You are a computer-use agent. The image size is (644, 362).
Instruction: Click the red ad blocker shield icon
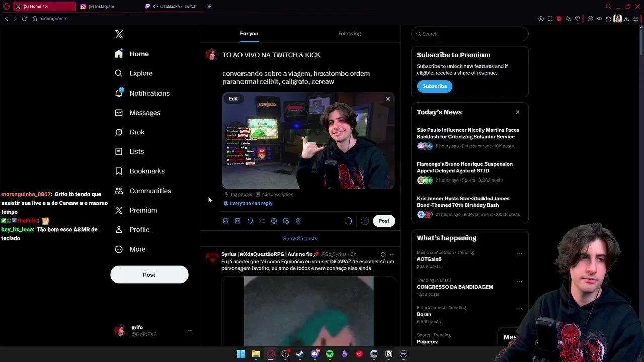[559, 19]
